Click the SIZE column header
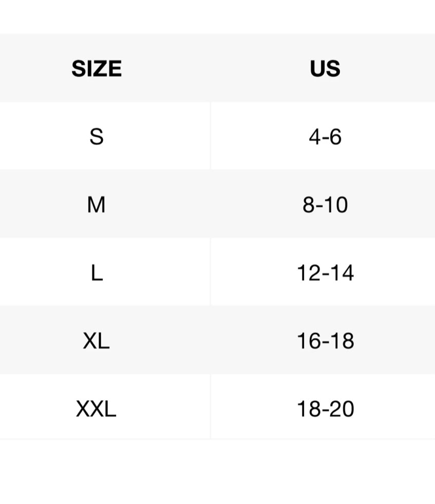435x504 pixels. pyautogui.click(x=97, y=68)
